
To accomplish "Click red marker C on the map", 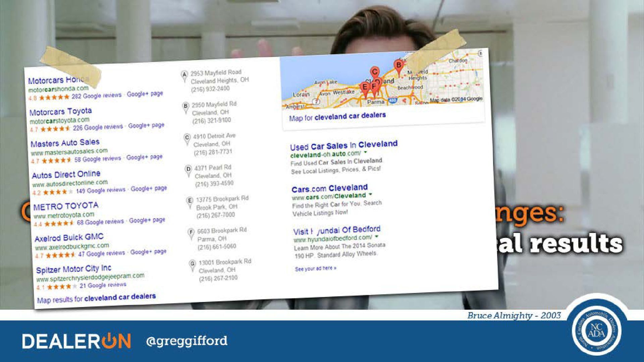I will pos(375,72).
